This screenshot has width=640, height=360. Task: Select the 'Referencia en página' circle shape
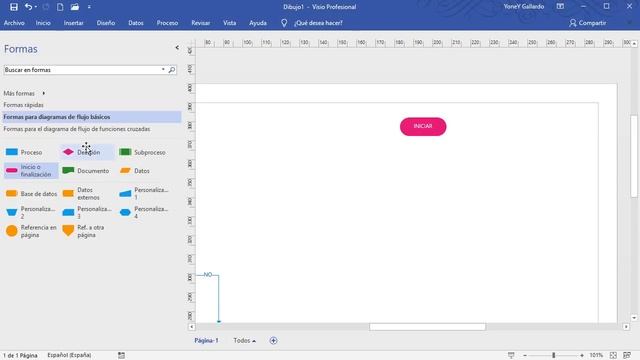[x=31, y=231]
